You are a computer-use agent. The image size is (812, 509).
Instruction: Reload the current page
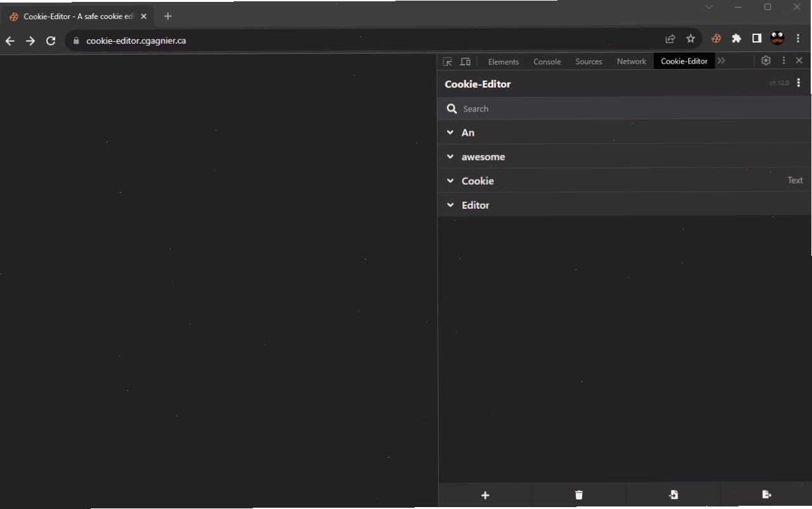pos(51,41)
